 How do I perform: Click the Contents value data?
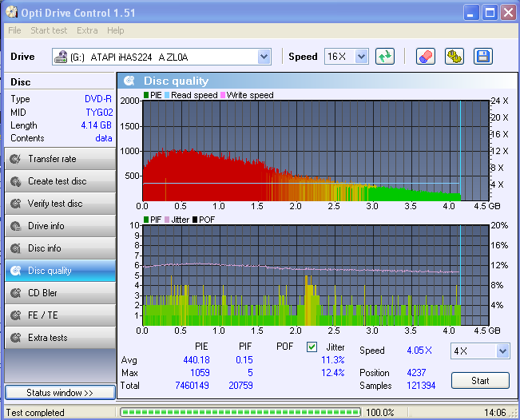click(104, 138)
